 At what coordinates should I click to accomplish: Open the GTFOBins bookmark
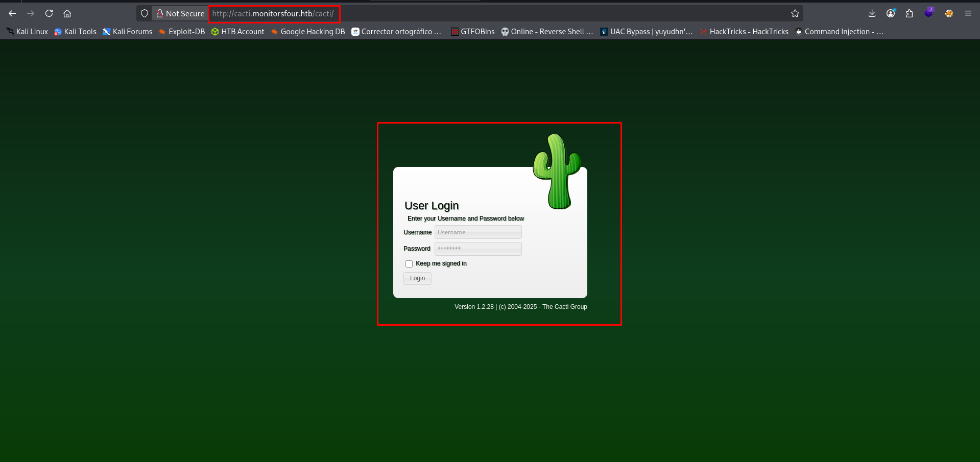coord(472,32)
